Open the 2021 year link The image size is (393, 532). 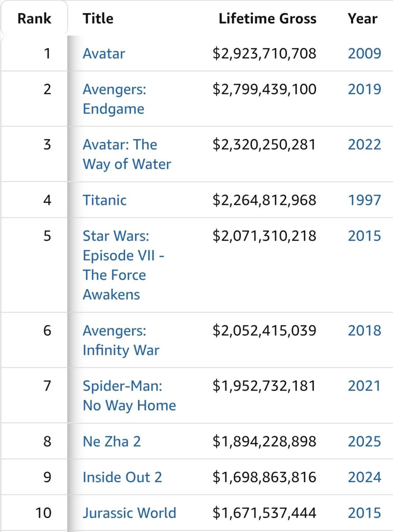364,386
